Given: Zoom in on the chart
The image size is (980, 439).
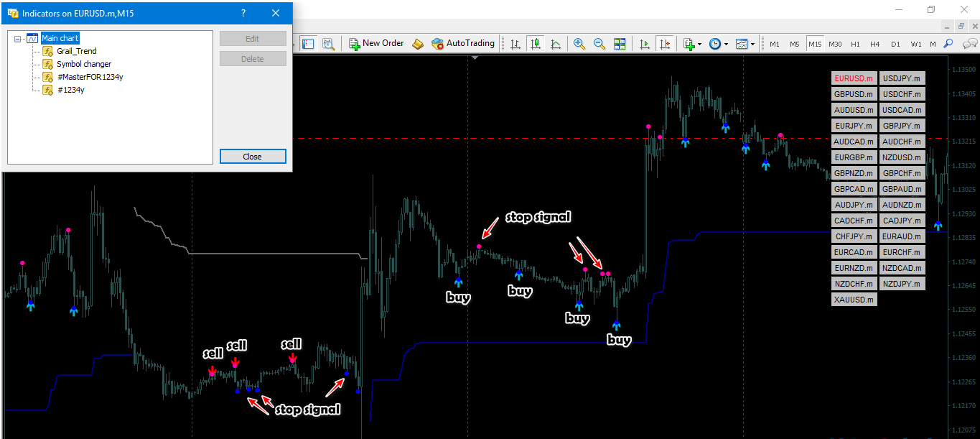Looking at the screenshot, I should click(x=579, y=44).
